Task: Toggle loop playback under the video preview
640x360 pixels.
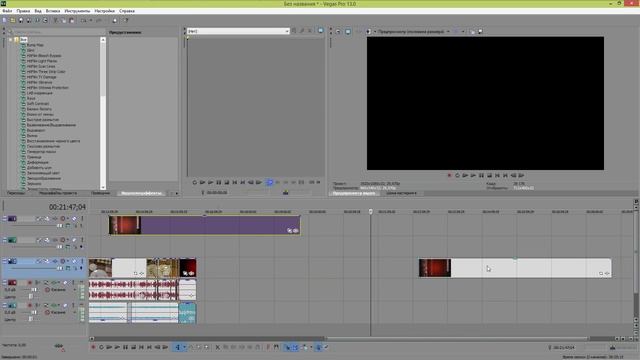Action: coord(457,176)
